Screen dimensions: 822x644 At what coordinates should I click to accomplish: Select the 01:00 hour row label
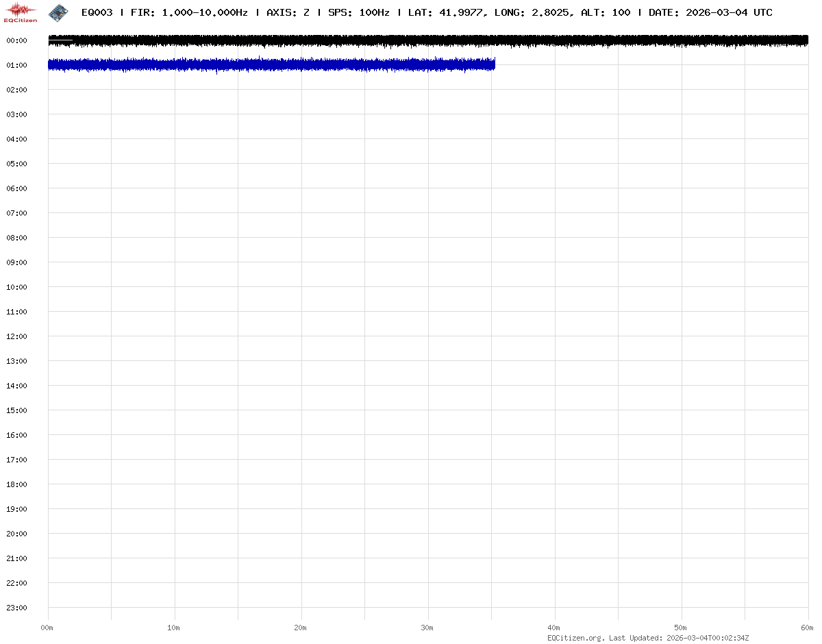pyautogui.click(x=16, y=65)
